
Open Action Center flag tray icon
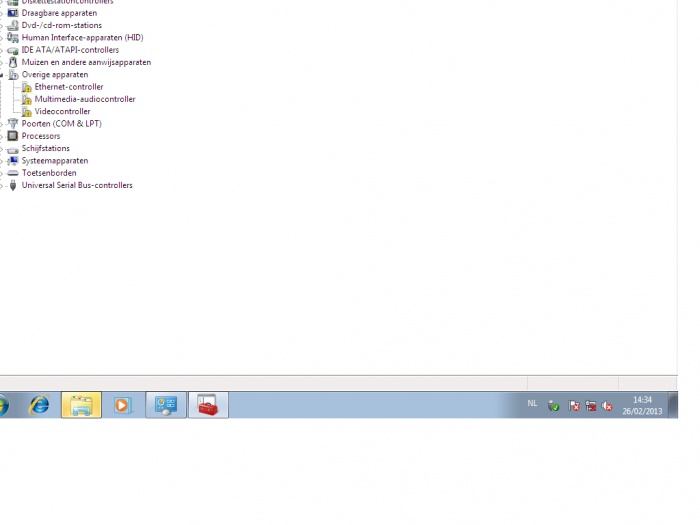[574, 406]
